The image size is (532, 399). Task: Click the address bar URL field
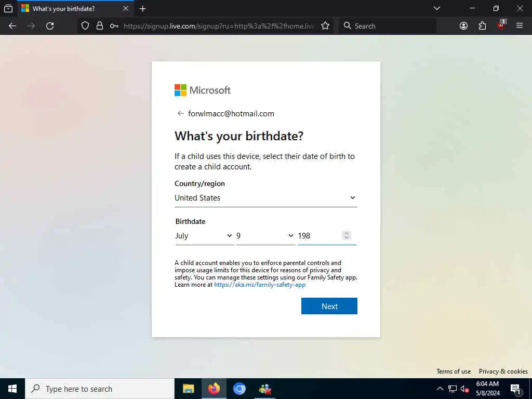[x=219, y=26]
